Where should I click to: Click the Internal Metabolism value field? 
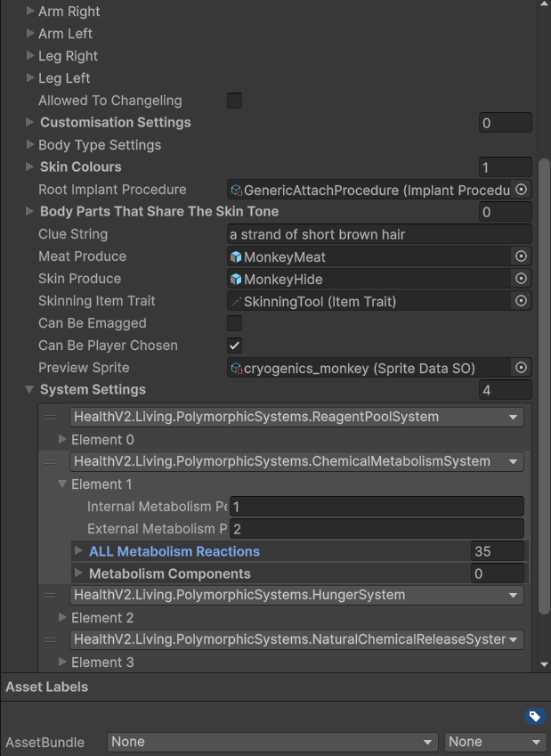click(x=377, y=507)
